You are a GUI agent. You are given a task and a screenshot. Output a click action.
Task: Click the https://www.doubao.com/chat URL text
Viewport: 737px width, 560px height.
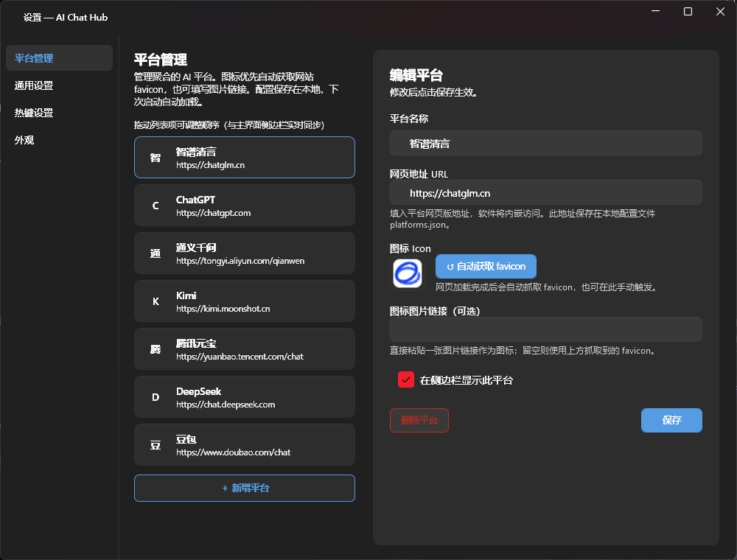pos(233,453)
